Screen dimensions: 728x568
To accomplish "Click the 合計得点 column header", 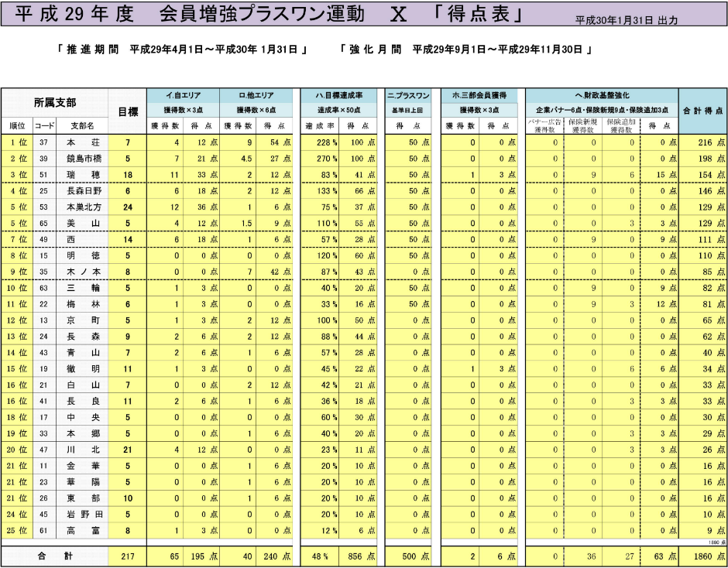I will pos(703,111).
